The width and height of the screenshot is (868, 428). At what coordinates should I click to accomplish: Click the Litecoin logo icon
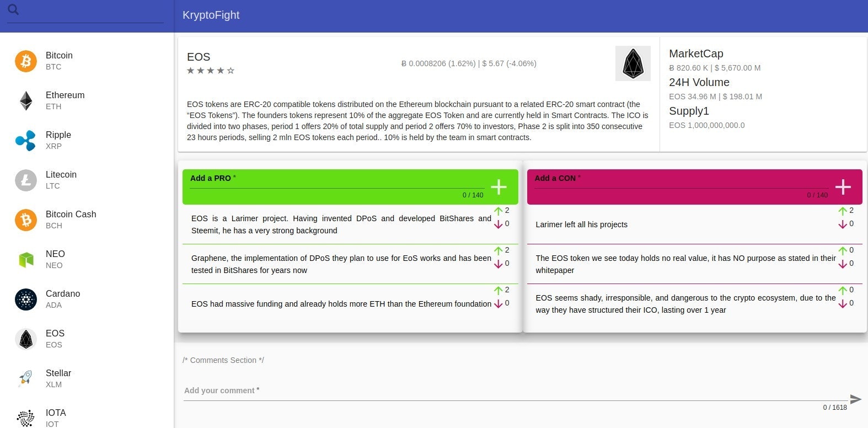(x=26, y=180)
